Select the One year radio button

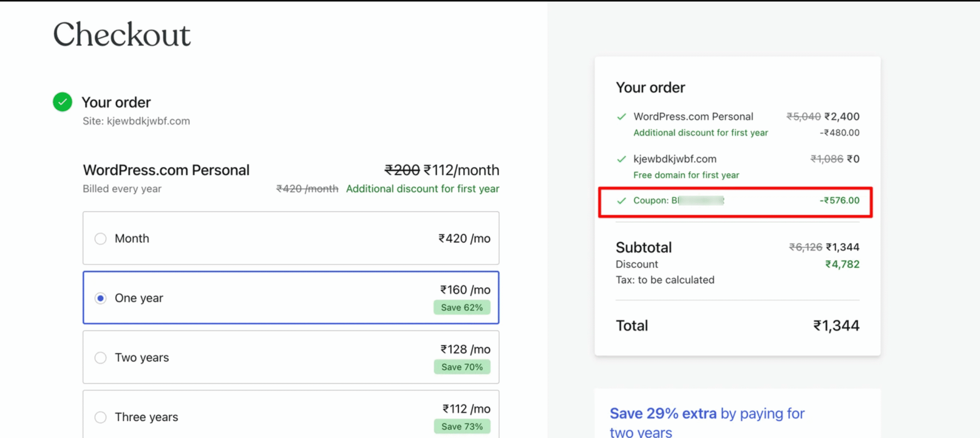pos(100,298)
